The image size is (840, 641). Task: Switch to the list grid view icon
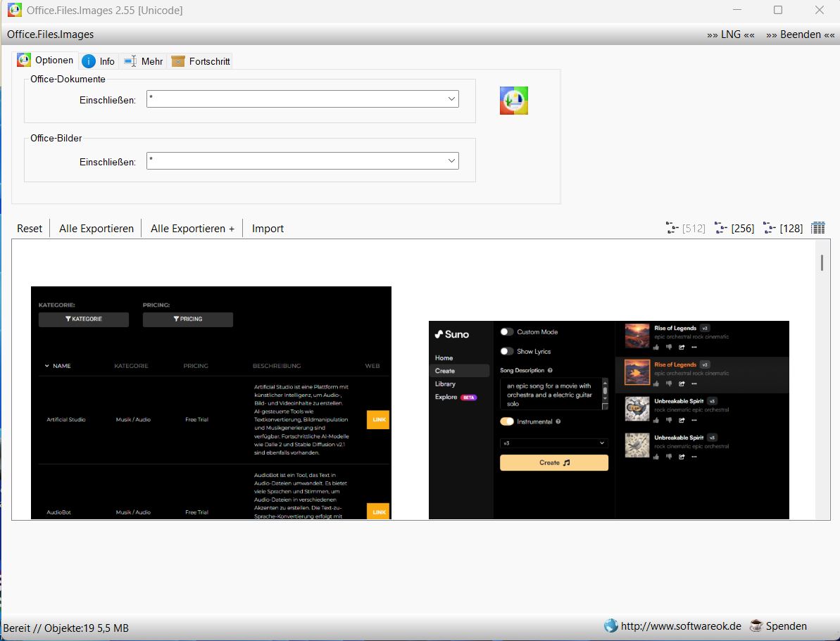pyautogui.click(x=818, y=228)
